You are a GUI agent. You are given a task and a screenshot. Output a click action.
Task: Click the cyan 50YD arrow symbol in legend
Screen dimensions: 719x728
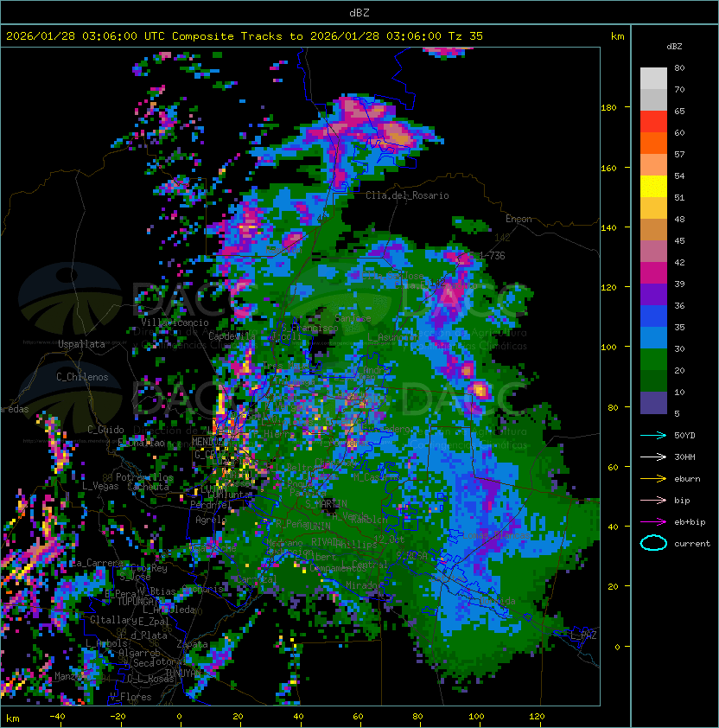pos(653,435)
